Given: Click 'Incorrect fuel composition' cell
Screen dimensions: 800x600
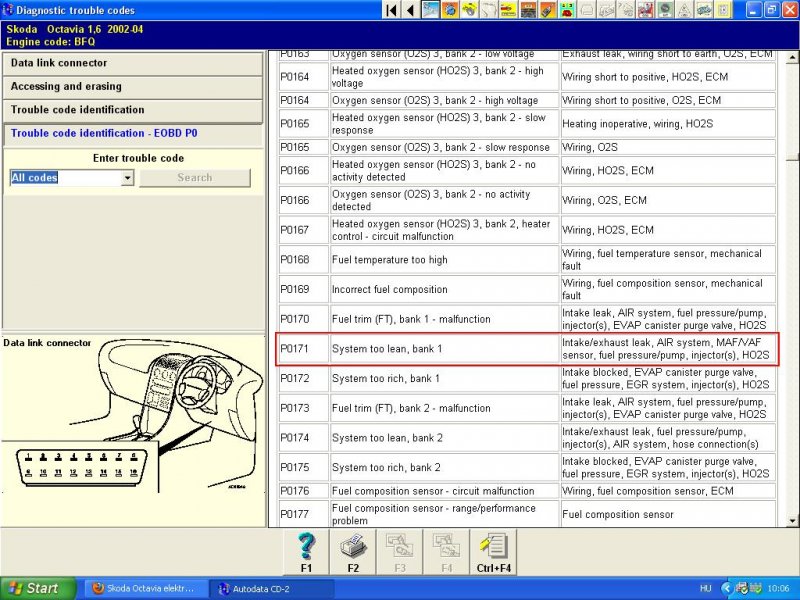Looking at the screenshot, I should [444, 289].
